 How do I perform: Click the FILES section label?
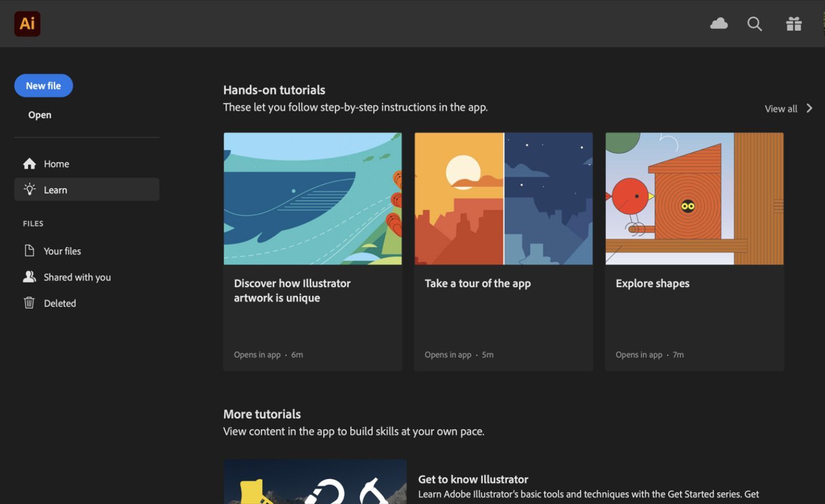click(33, 224)
